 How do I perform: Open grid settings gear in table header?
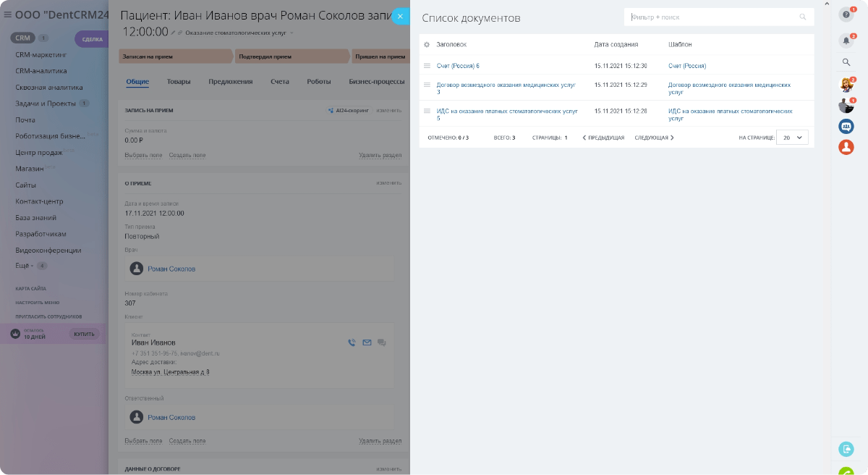[427, 45]
